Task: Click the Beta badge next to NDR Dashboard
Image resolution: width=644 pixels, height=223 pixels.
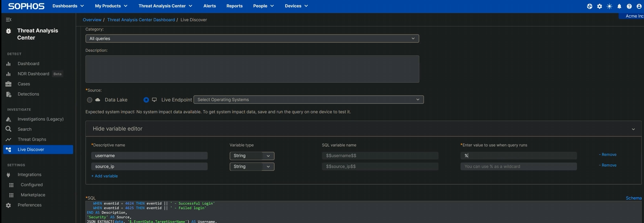Action: [x=57, y=74]
